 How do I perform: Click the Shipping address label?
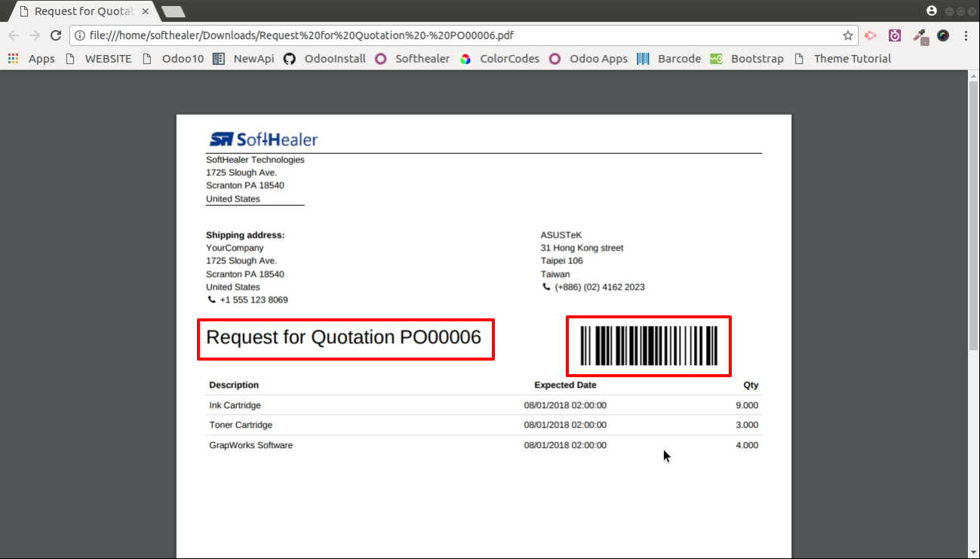coord(245,235)
